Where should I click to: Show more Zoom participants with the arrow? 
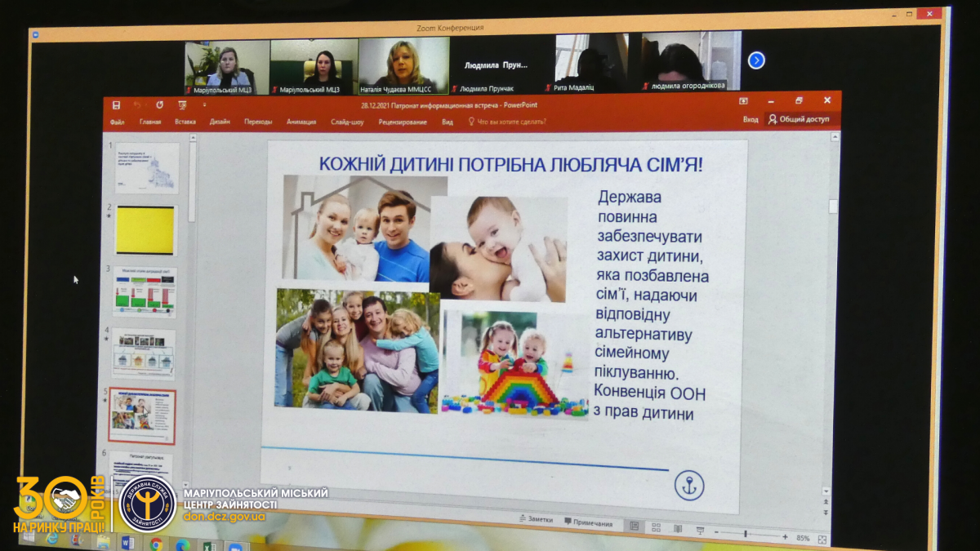point(756,60)
